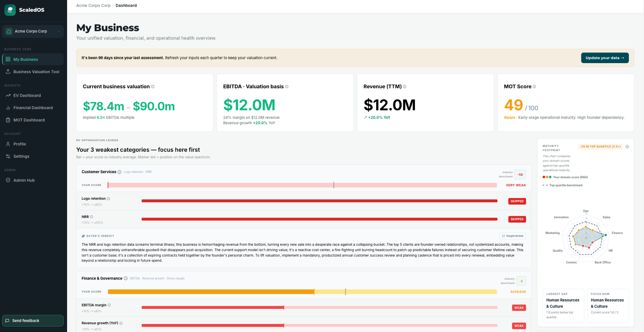Click the Revenue growth (YoY) progress bar
This screenshot has height=332, width=644.
319,326
